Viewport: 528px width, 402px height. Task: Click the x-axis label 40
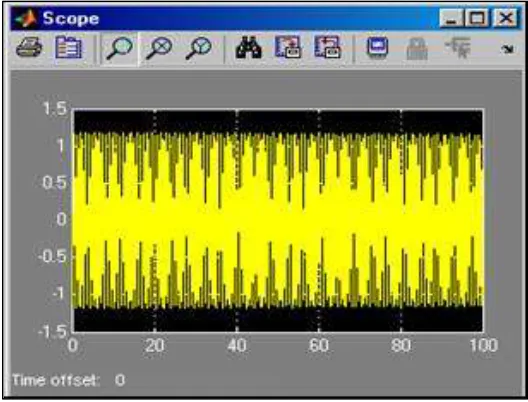(237, 345)
